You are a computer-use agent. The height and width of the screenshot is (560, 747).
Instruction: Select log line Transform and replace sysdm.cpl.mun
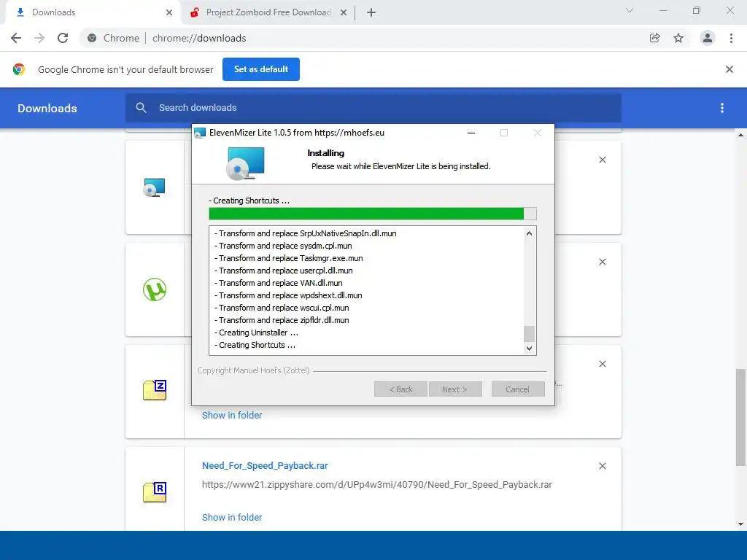tap(283, 246)
